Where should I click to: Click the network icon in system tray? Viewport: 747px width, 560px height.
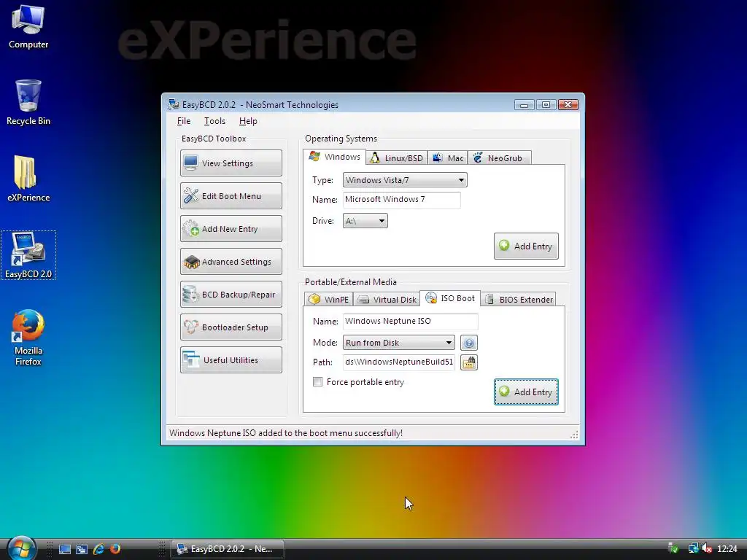pyautogui.click(x=693, y=549)
